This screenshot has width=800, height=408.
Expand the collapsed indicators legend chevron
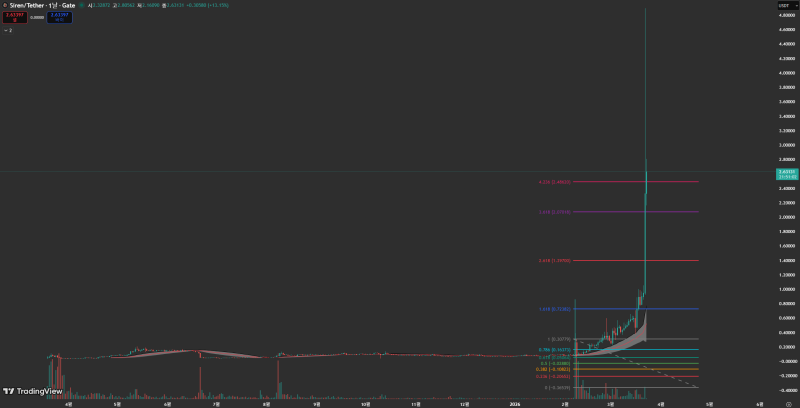(x=5, y=30)
